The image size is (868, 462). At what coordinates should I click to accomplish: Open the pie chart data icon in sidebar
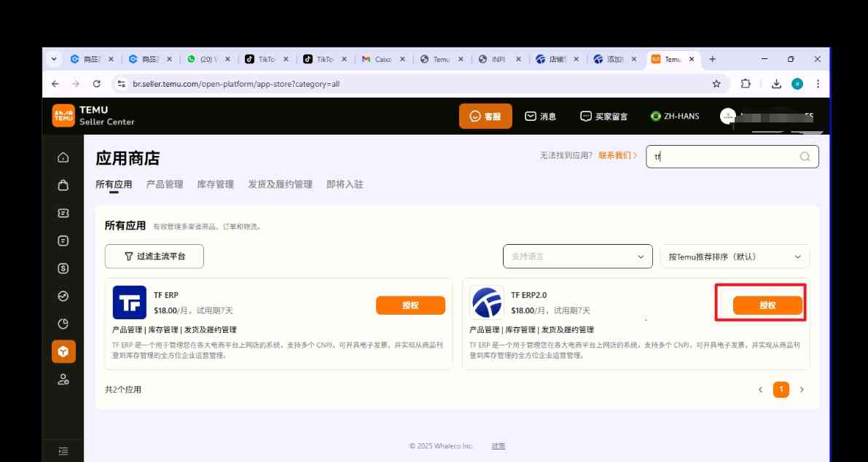click(63, 323)
